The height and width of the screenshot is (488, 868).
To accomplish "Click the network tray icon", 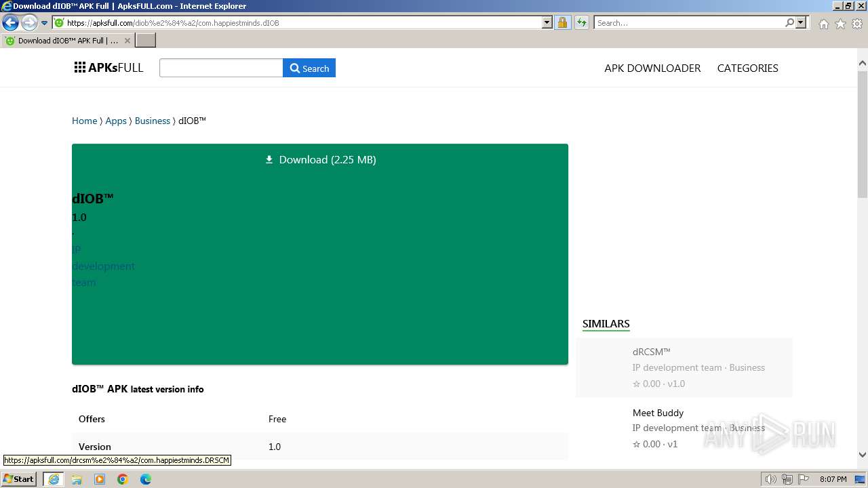I will pyautogui.click(x=787, y=479).
